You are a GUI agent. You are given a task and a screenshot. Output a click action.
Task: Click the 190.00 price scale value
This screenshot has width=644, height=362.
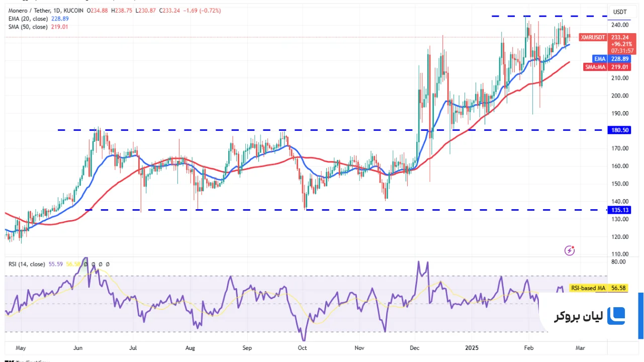point(619,114)
